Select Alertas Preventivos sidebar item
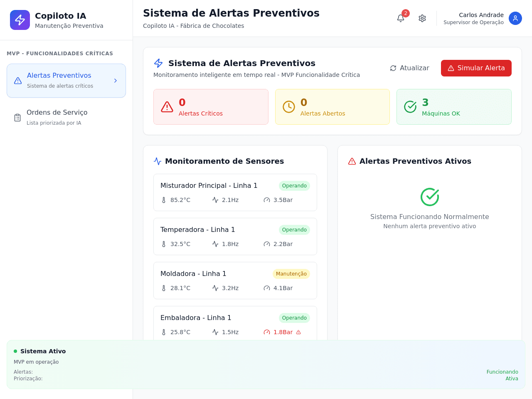The width and height of the screenshot is (532, 399). pos(66,81)
